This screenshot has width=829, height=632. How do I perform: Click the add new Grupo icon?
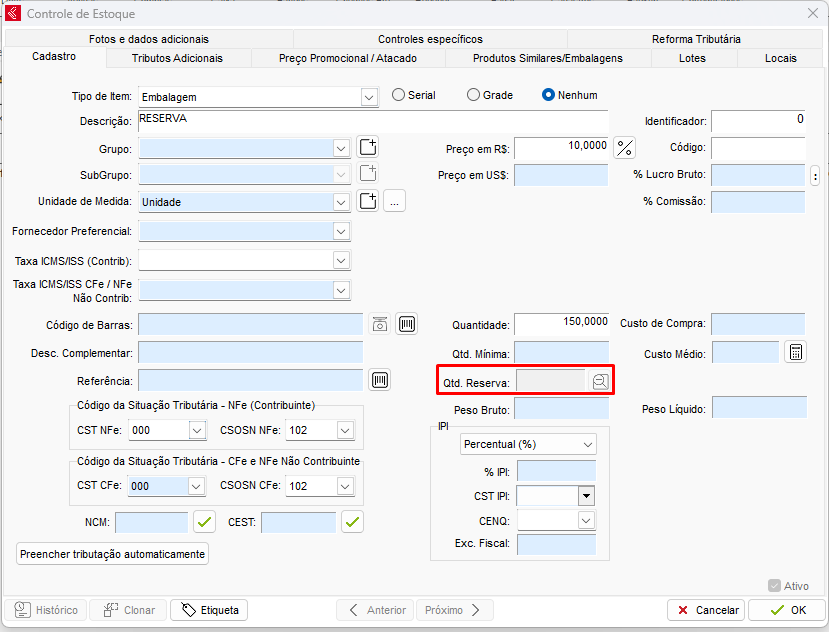(x=368, y=148)
